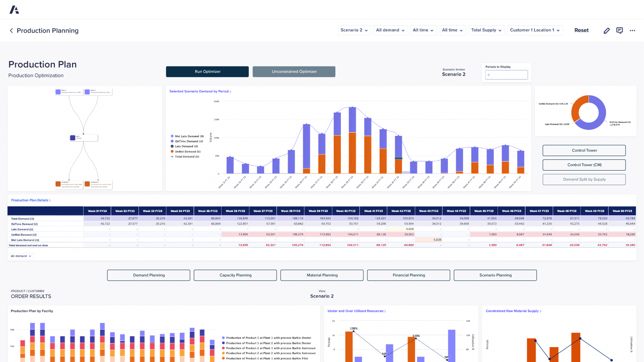Click the back chevron beside Production Planning
The image size is (644, 362).
tap(11, 31)
